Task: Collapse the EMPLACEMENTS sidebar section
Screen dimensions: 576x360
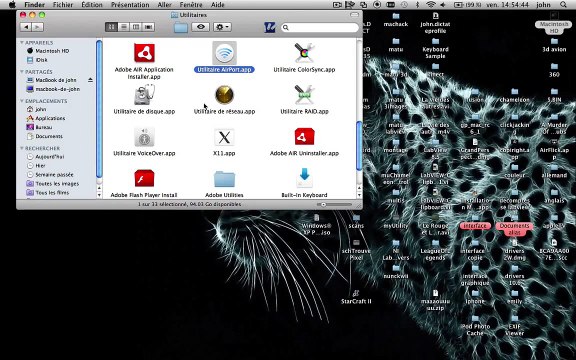Action: (22, 101)
